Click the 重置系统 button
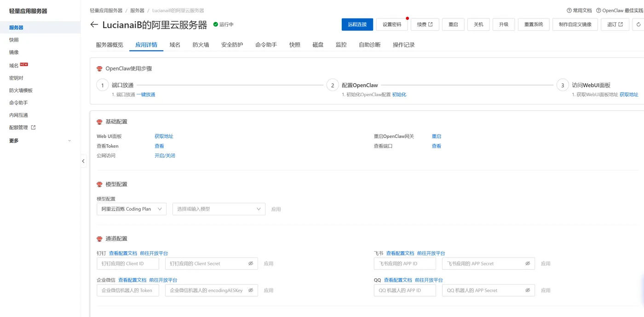This screenshot has height=317, width=644. [534, 24]
